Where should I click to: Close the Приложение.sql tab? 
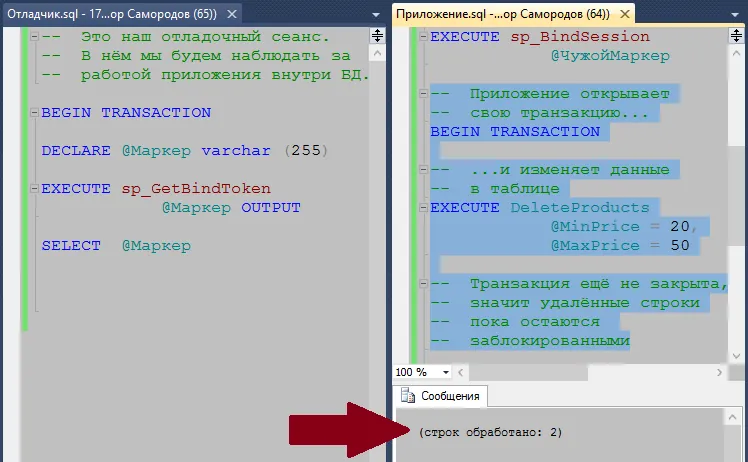pos(624,14)
